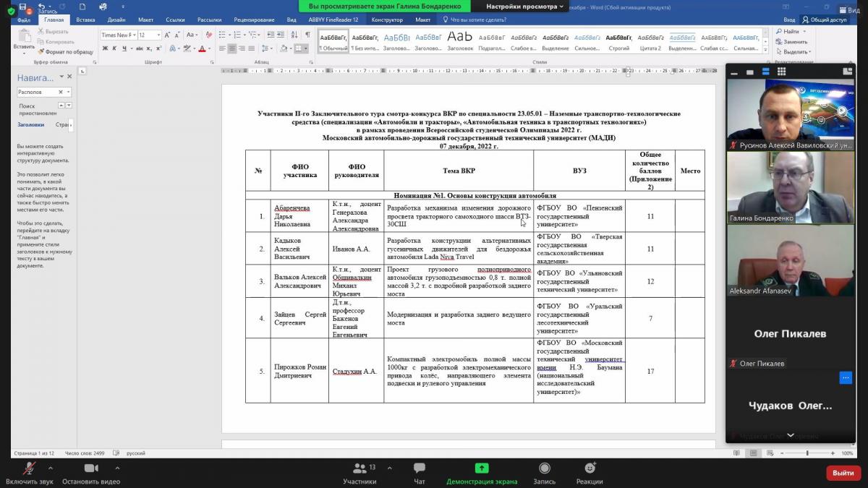Open ABBYY FineReader 12 tab
Image resolution: width=868 pixels, height=488 pixels.
pyautogui.click(x=333, y=20)
